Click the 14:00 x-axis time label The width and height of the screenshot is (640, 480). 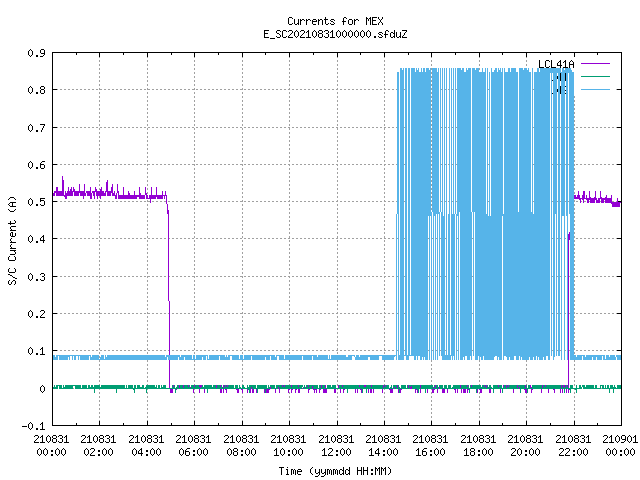pos(384,452)
